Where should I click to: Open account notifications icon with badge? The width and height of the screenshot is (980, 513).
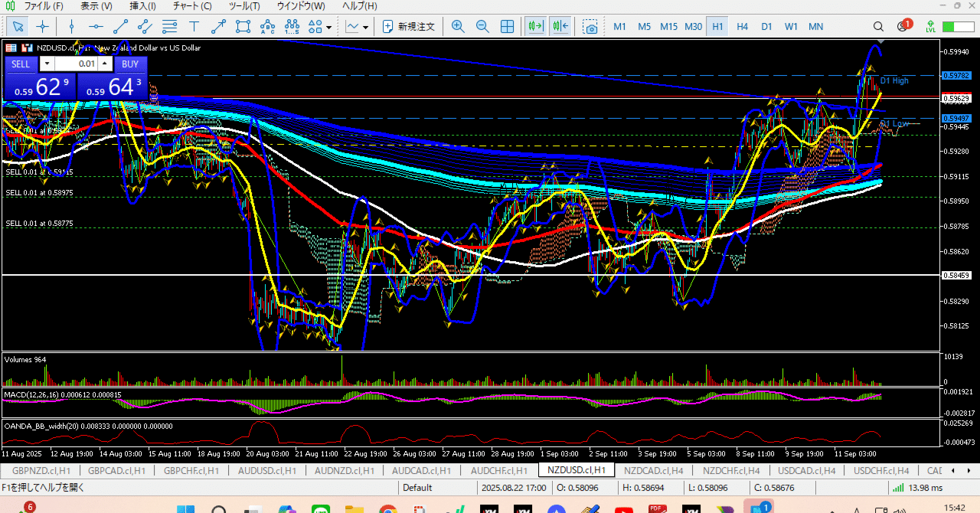click(903, 26)
